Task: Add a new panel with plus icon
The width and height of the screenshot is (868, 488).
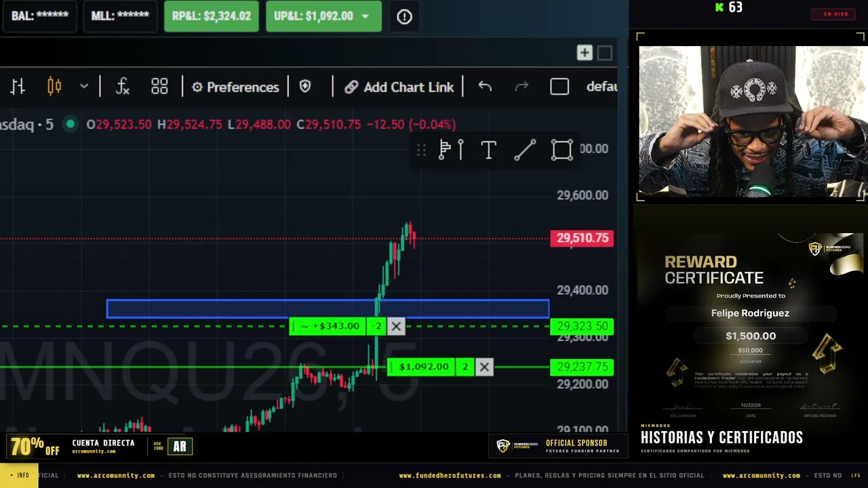Action: (585, 53)
